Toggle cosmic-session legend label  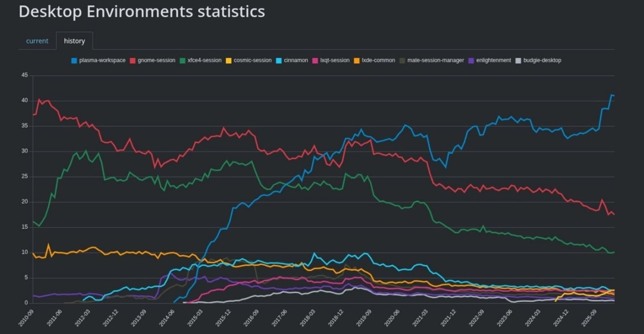(x=252, y=60)
